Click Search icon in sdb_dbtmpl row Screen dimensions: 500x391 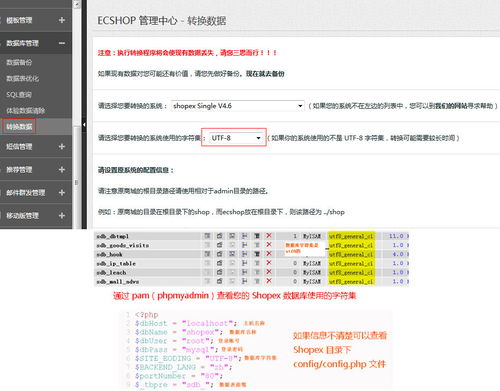coord(232,236)
